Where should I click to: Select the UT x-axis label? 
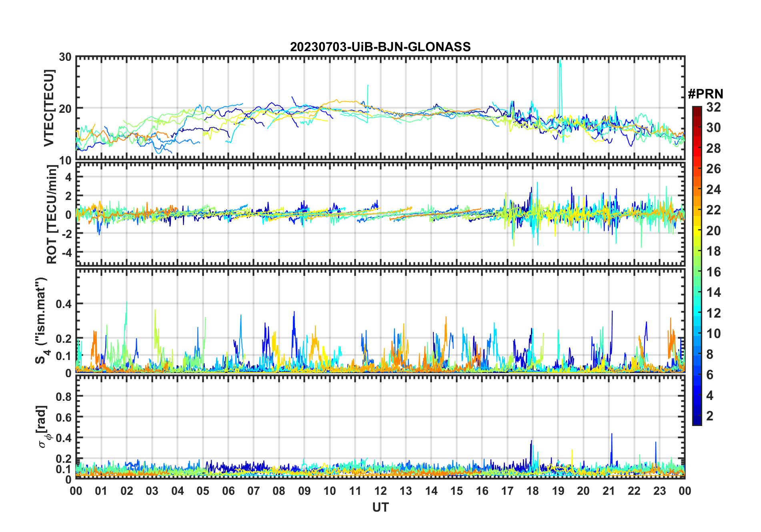(380, 508)
